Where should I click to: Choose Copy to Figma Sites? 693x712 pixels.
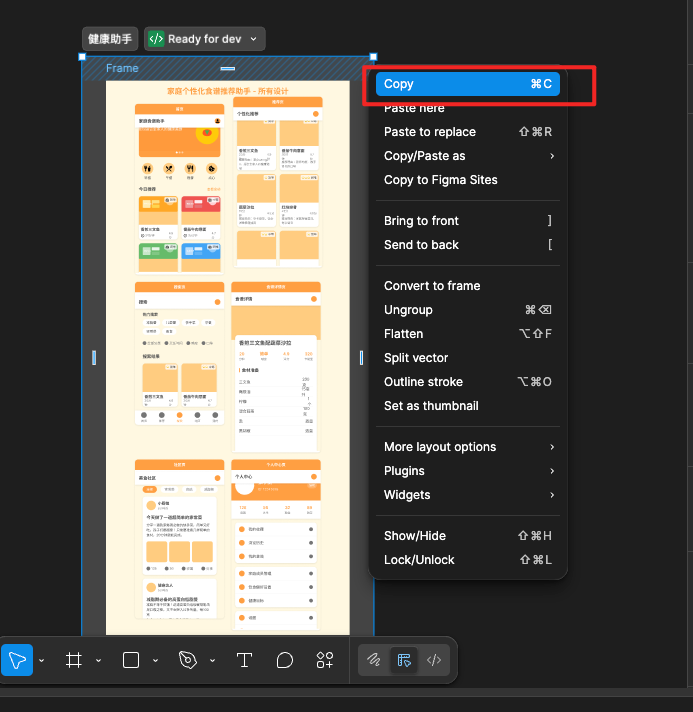[x=468, y=180]
